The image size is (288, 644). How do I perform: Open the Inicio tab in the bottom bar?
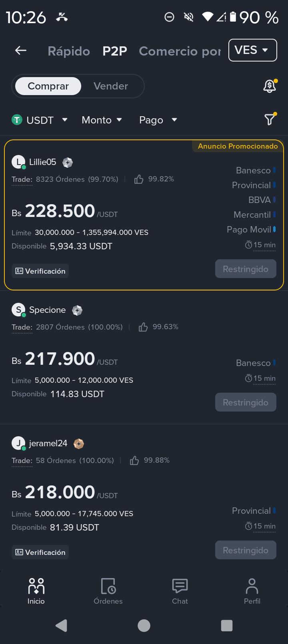click(36, 591)
